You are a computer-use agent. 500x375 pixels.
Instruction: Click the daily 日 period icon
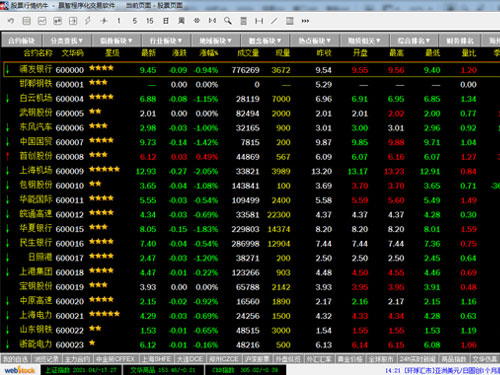pos(166,21)
